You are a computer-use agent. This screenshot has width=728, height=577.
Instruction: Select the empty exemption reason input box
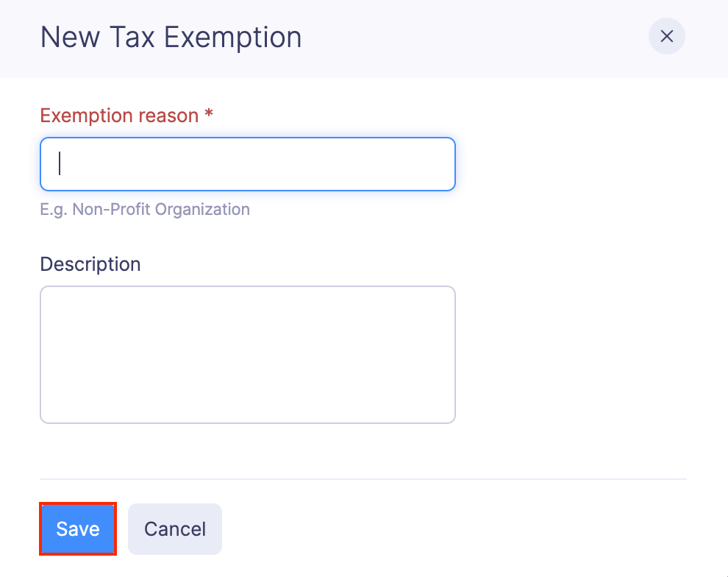tap(247, 163)
